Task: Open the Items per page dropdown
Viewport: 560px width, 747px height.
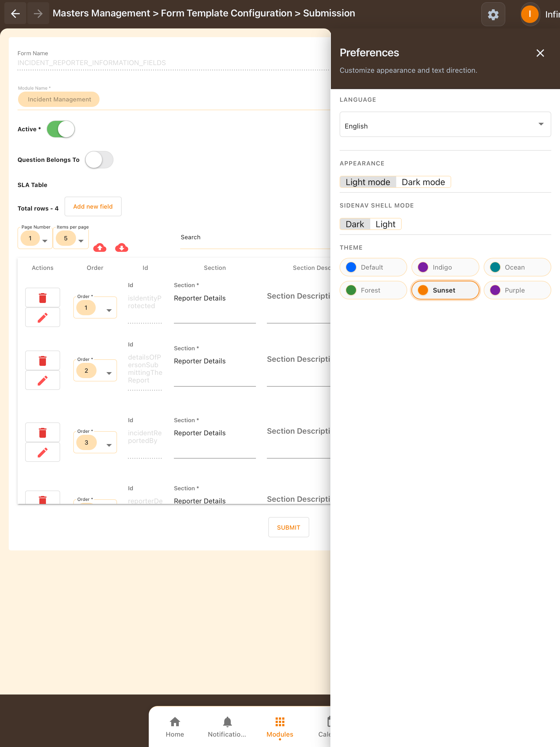Action: coord(71,238)
